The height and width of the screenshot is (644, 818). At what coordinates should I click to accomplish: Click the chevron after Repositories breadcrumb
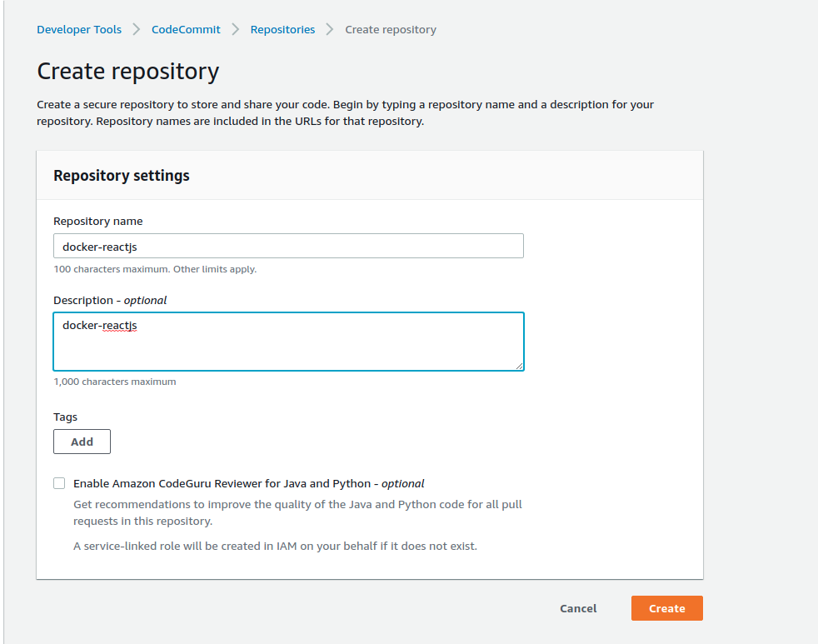(x=330, y=29)
